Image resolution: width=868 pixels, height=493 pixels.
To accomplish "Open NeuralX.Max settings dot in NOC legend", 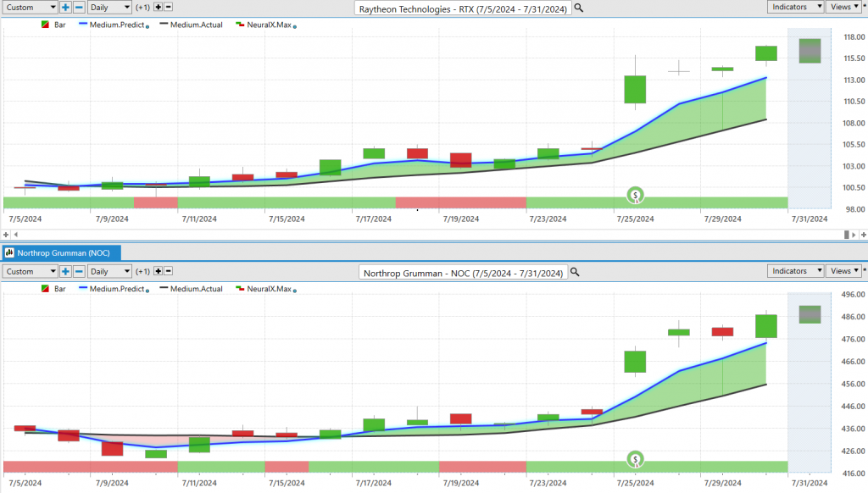I will tap(294, 291).
